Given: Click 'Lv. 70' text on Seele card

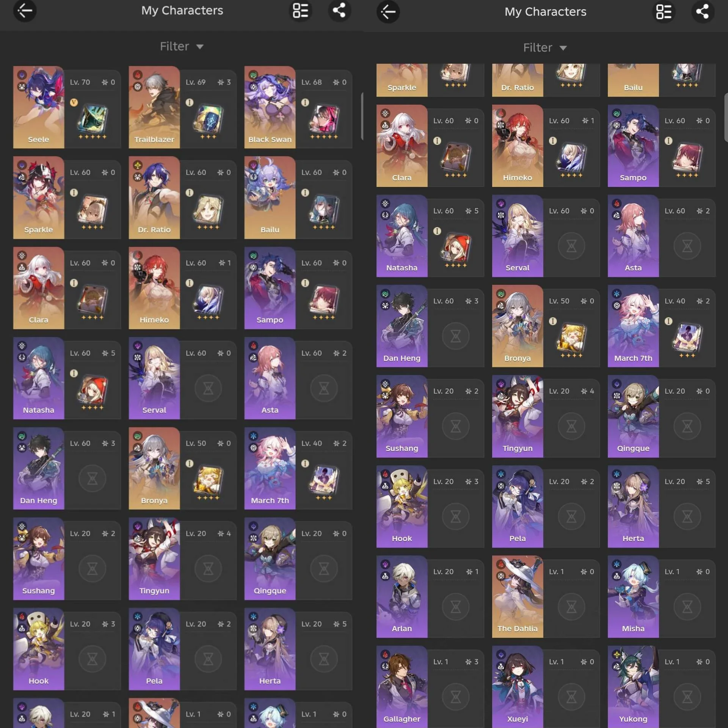Looking at the screenshot, I should click(x=80, y=82).
